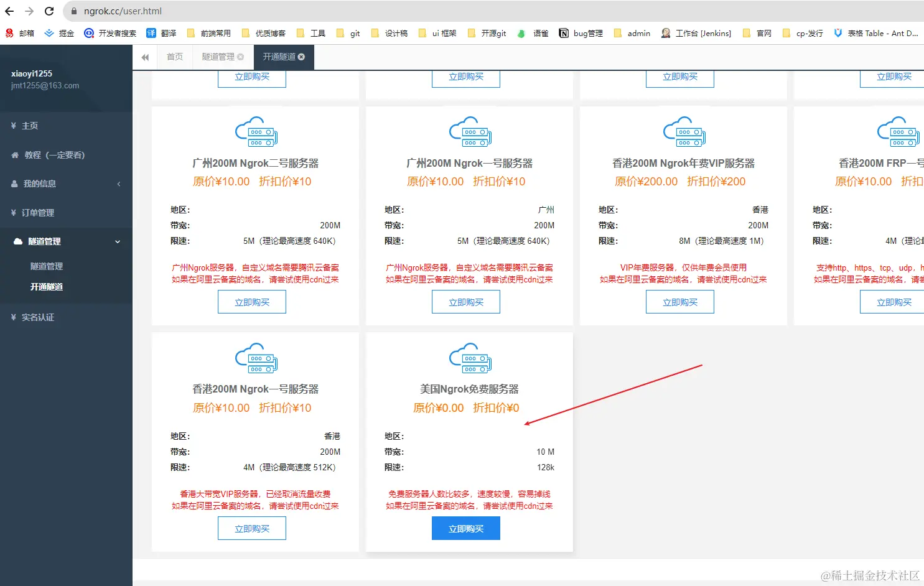Expand the 我的信息 sidebar section

pyautogui.click(x=66, y=184)
